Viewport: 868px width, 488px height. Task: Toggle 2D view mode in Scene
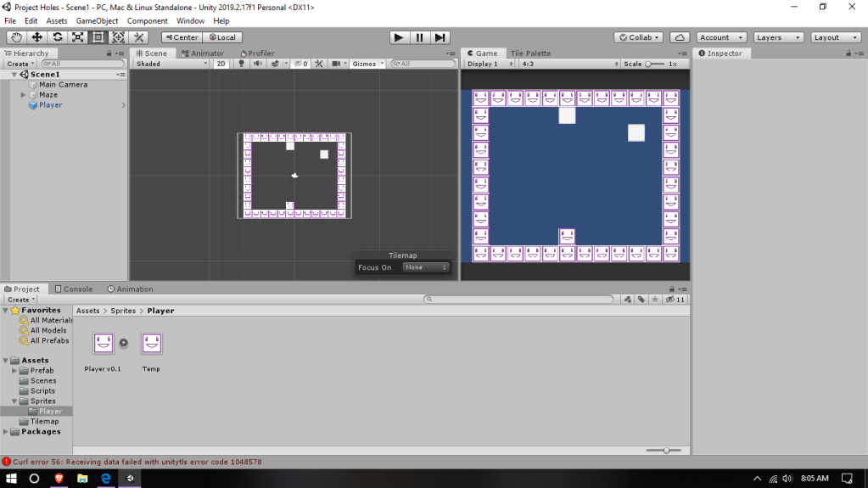pyautogui.click(x=221, y=64)
